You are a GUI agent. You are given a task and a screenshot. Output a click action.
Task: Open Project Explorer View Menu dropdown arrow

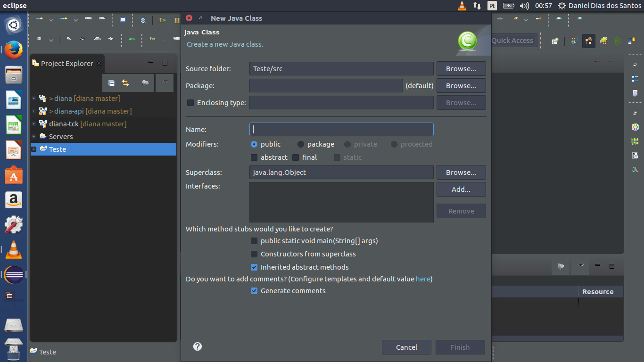(165, 82)
